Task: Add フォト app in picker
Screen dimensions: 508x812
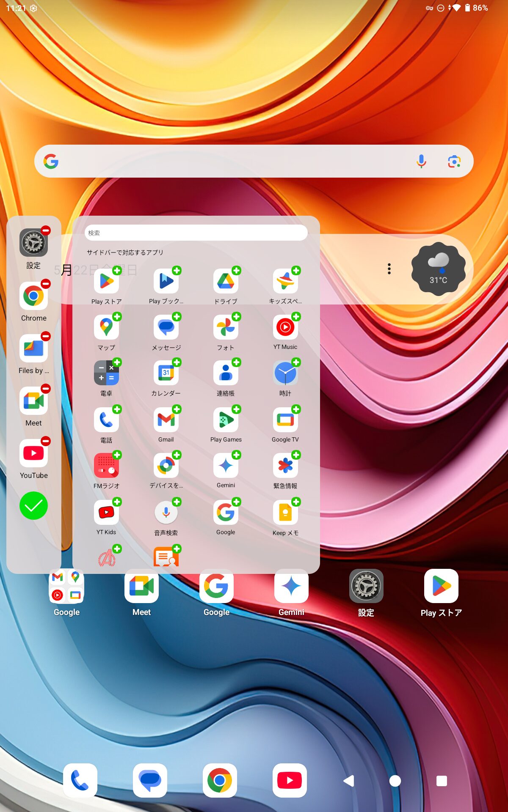Action: 237,317
